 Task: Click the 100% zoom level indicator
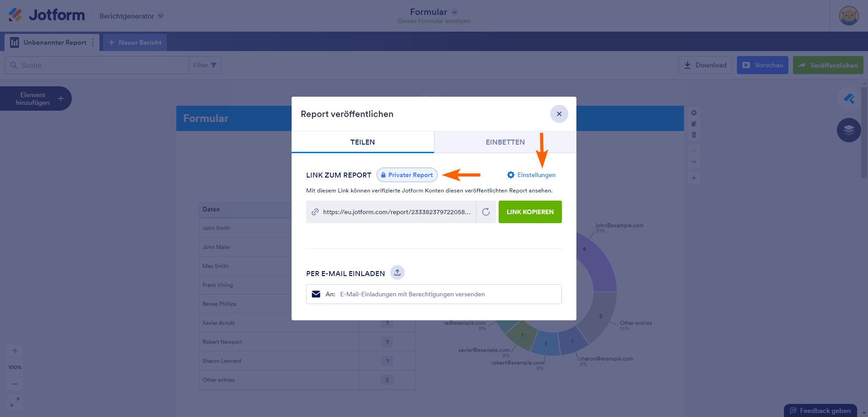point(15,367)
